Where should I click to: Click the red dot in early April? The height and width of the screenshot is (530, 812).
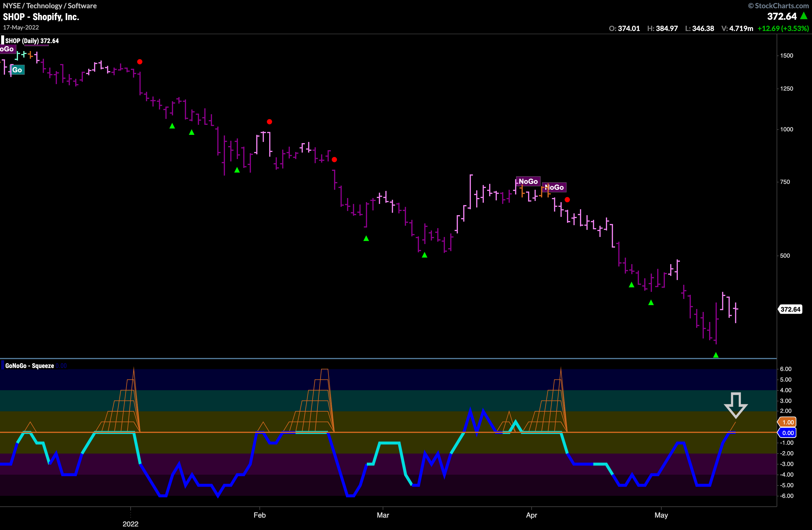pos(567,199)
